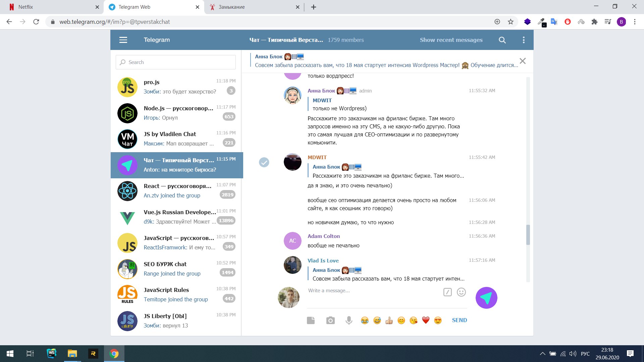Switch to the Telegram Web tab
Screen dimensions: 644x362
coord(154,7)
